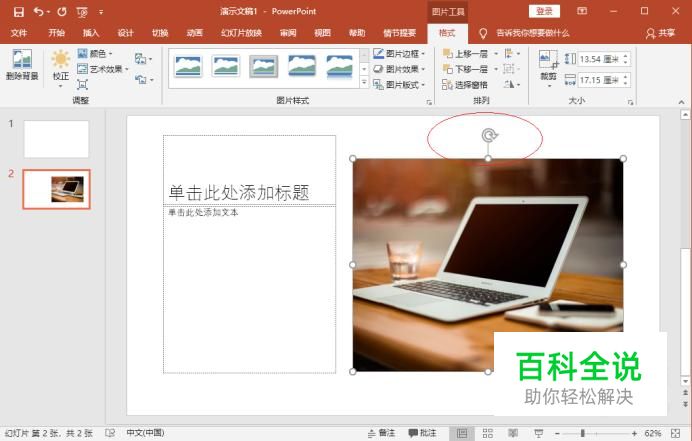Click 删除背景 (Remove Background)
Image resolution: width=692 pixels, height=441 pixels.
click(22, 65)
